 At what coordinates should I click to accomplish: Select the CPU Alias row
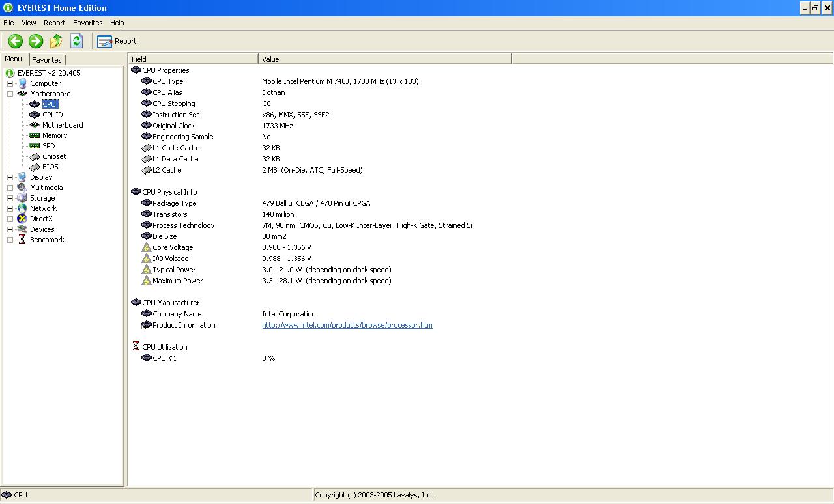tap(480, 92)
